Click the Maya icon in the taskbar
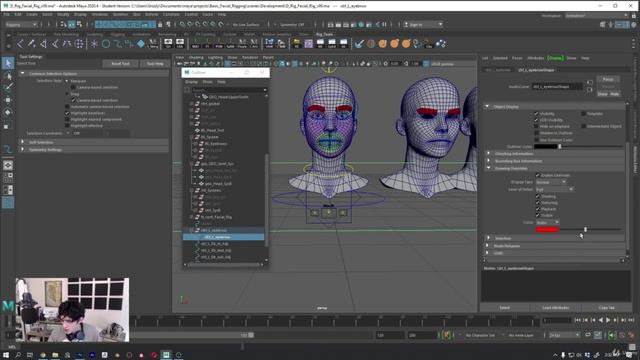This screenshot has width=640, height=360. pos(166,355)
